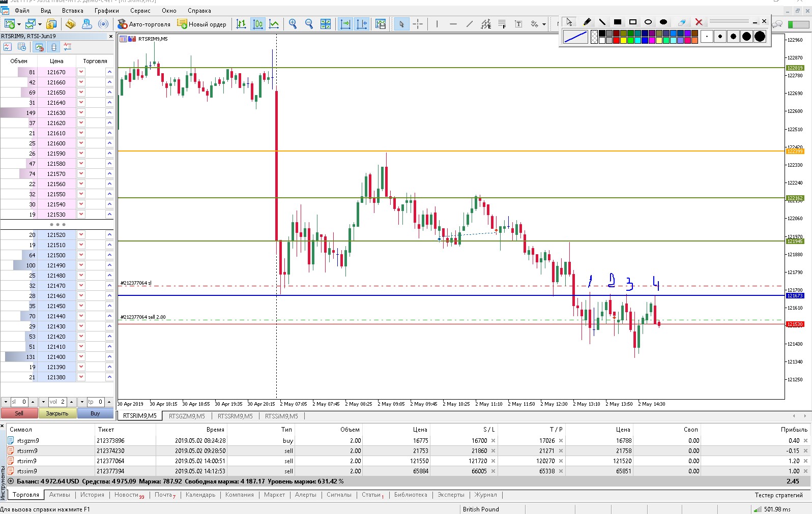Image resolution: width=812 pixels, height=514 pixels.
Task: Toggle chart shift from right edge
Action: (x=362, y=24)
